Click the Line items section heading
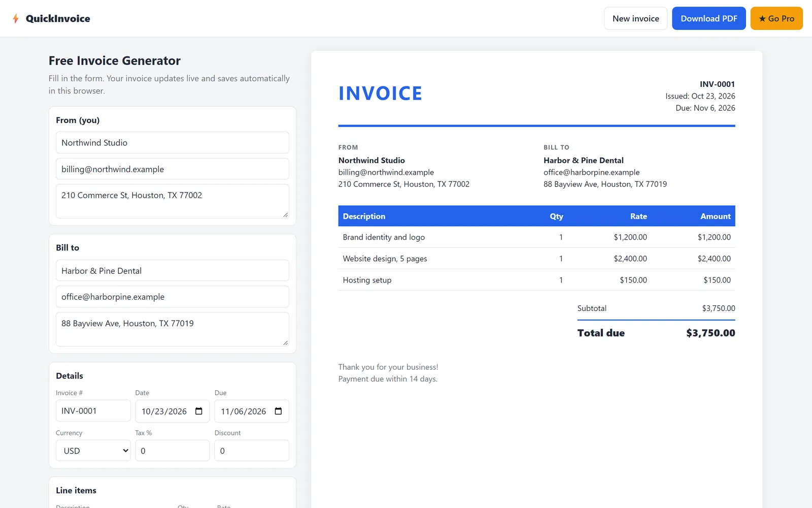Image resolution: width=812 pixels, height=508 pixels. tap(76, 490)
